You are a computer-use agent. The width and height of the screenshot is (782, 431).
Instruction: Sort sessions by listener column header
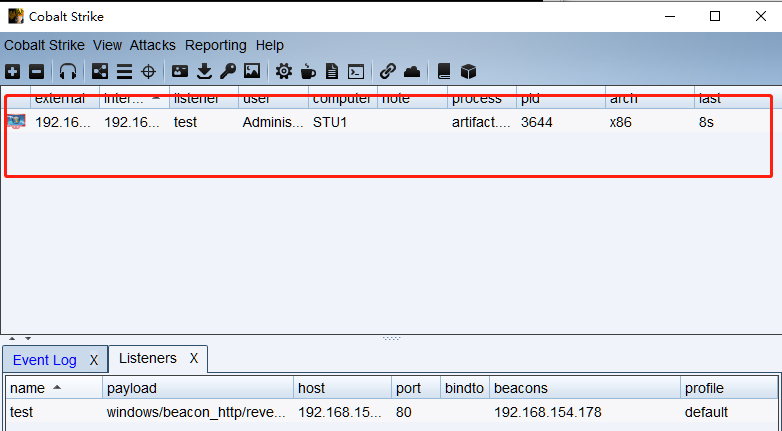(204, 99)
